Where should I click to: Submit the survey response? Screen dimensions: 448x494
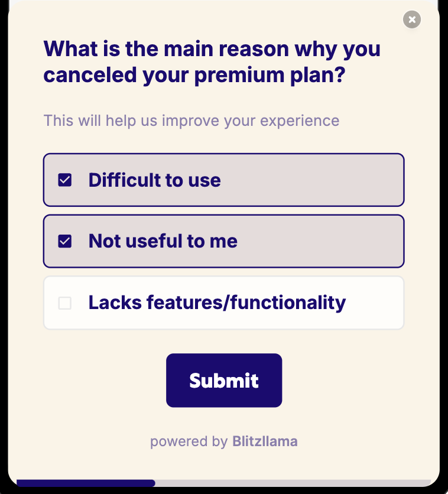[223, 380]
